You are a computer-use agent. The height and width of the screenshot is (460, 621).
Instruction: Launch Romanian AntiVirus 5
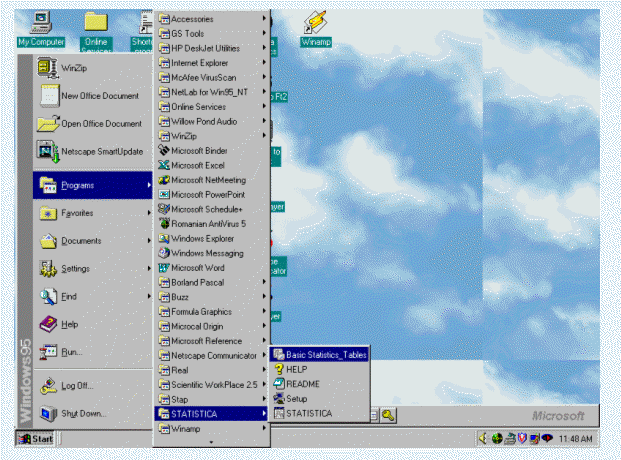212,224
